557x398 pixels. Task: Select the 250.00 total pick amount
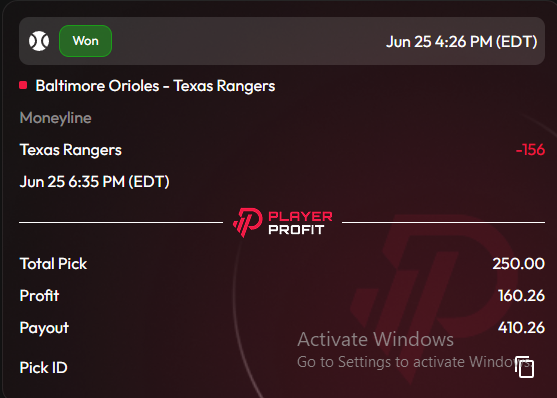tap(518, 264)
